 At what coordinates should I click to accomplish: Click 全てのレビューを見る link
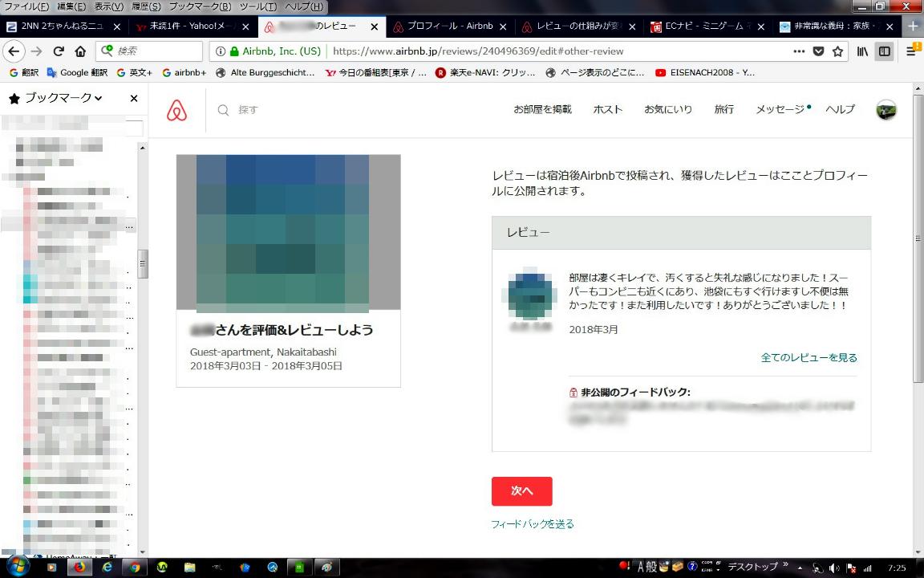coord(808,357)
